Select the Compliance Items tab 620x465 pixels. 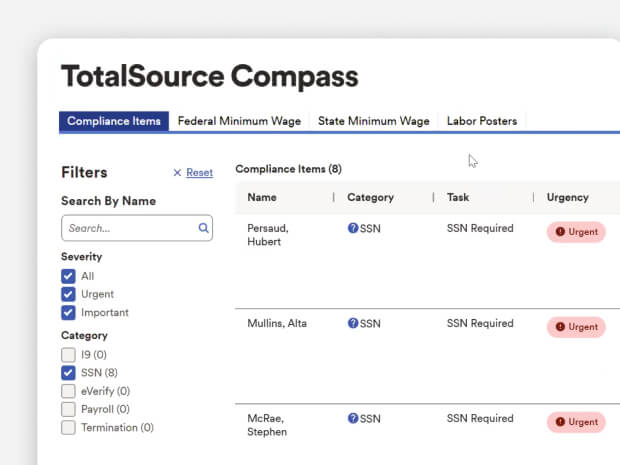point(114,121)
